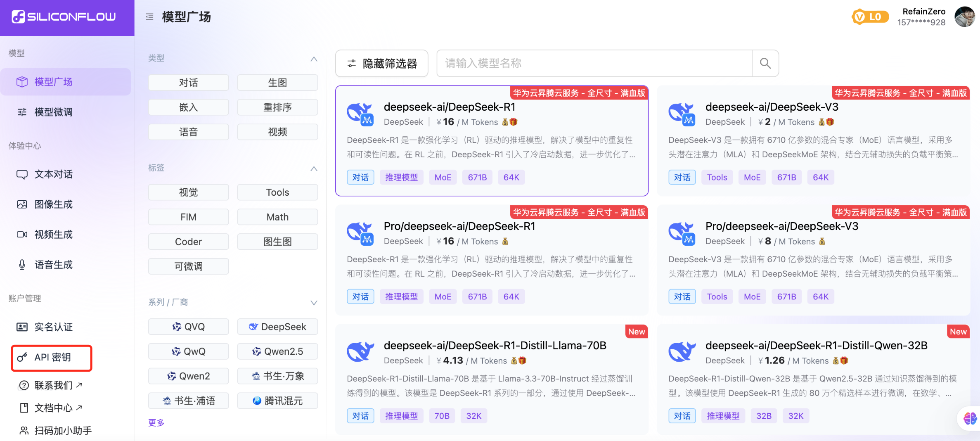Screen dimensions: 980x441
Task: Filter by the Math tag
Action: coord(277,217)
